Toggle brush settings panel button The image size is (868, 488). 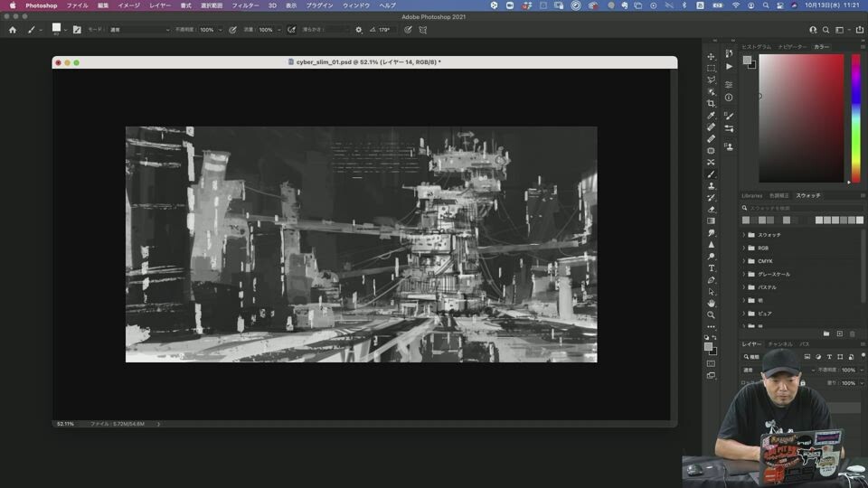click(x=77, y=30)
